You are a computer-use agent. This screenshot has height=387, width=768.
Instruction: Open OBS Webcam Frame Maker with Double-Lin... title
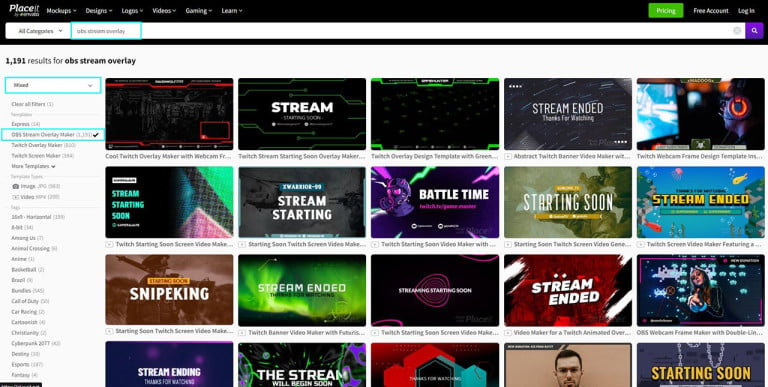pyautogui.click(x=700, y=332)
